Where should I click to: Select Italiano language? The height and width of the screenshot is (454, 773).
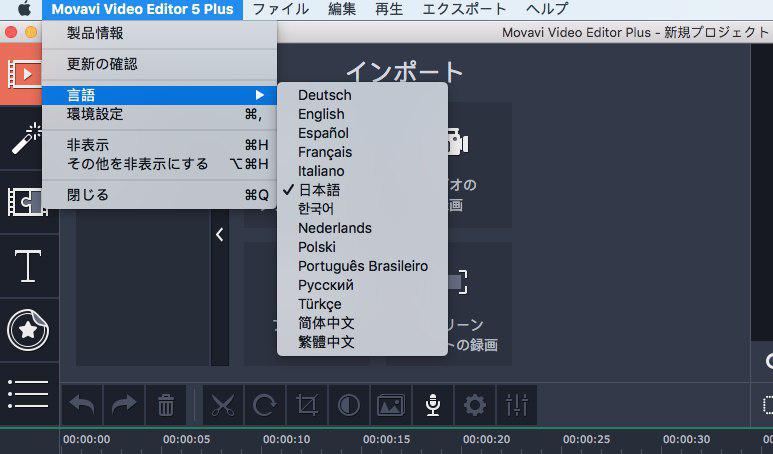tap(362, 171)
